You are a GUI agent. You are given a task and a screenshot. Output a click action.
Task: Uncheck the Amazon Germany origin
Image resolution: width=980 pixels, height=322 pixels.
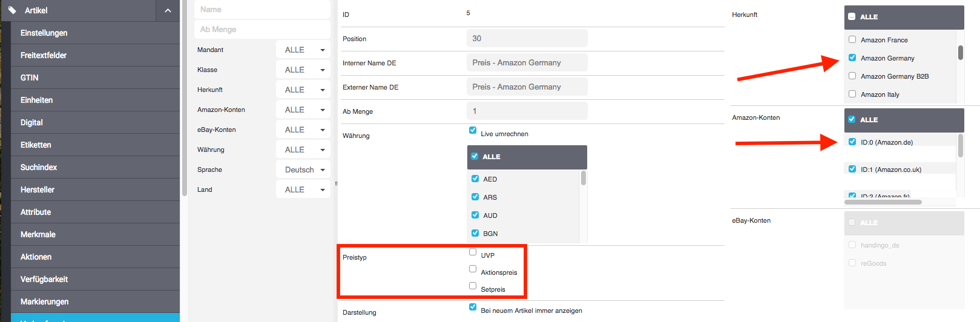click(x=852, y=57)
